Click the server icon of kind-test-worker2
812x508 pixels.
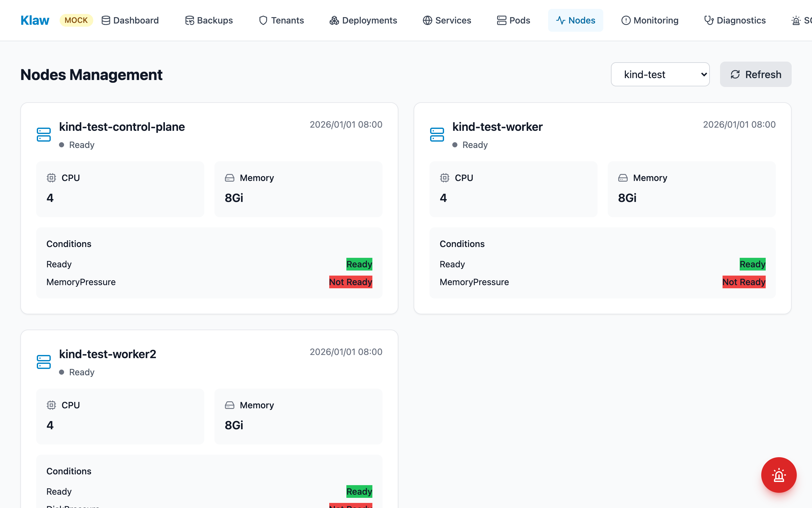click(44, 362)
